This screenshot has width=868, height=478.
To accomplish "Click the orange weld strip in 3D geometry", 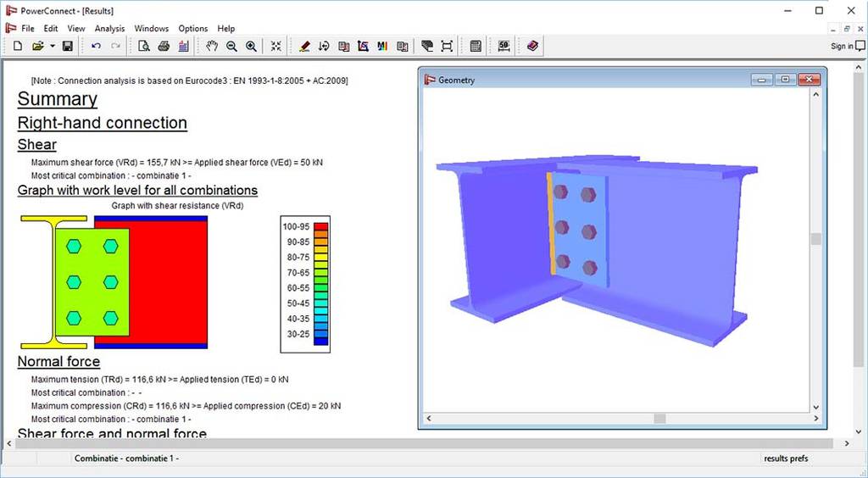I will click(x=551, y=223).
